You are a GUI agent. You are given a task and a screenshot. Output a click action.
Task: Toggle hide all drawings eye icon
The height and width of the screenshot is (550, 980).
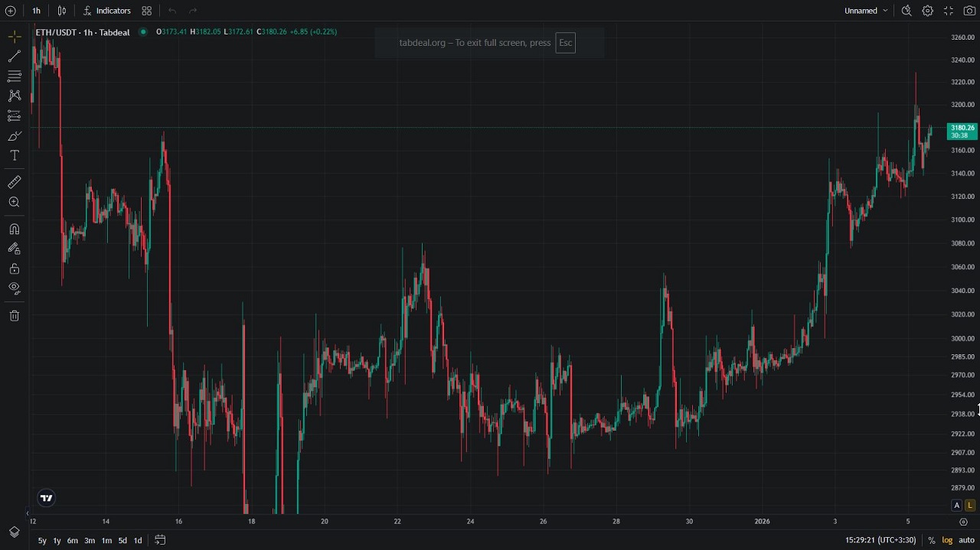click(14, 288)
